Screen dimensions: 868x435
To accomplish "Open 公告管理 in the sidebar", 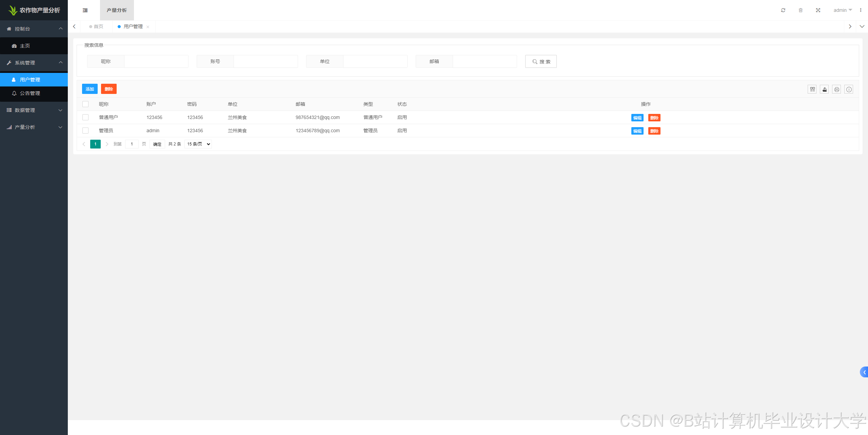I will click(30, 93).
